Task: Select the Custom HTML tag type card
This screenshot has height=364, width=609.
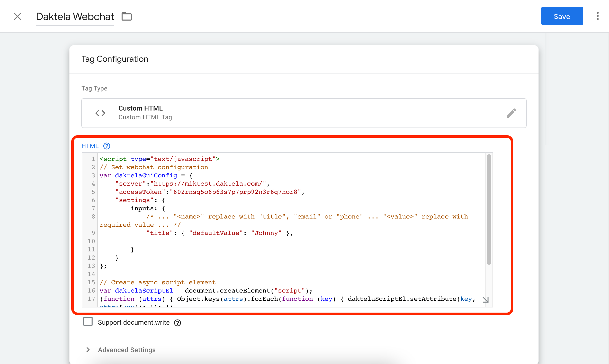Action: pyautogui.click(x=303, y=113)
